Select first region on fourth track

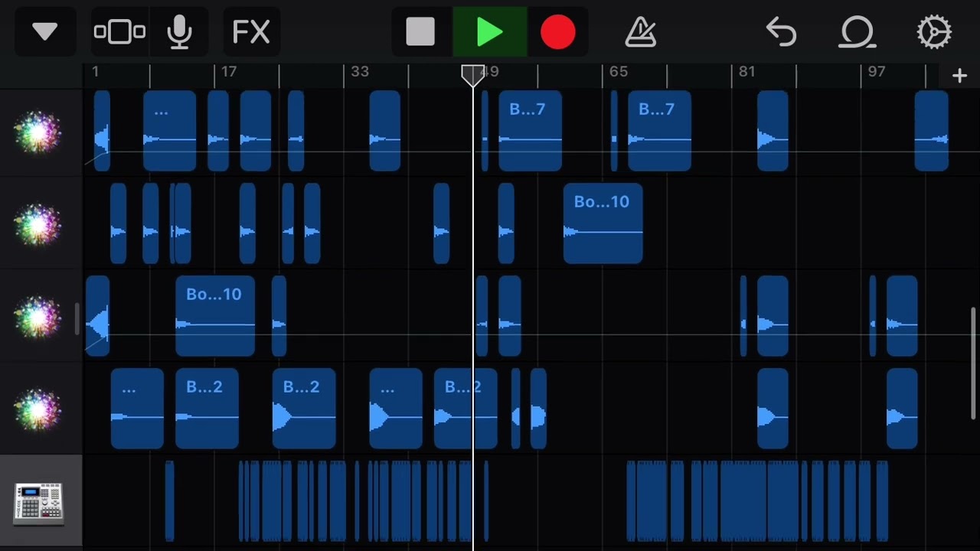137,409
